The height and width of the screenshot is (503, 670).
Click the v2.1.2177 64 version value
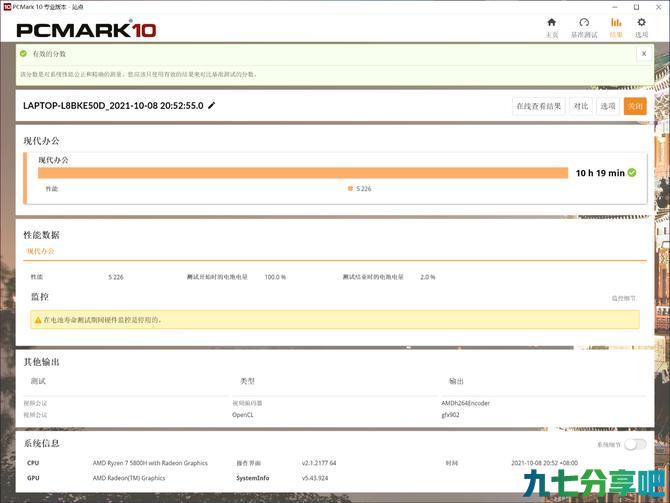(x=319, y=463)
